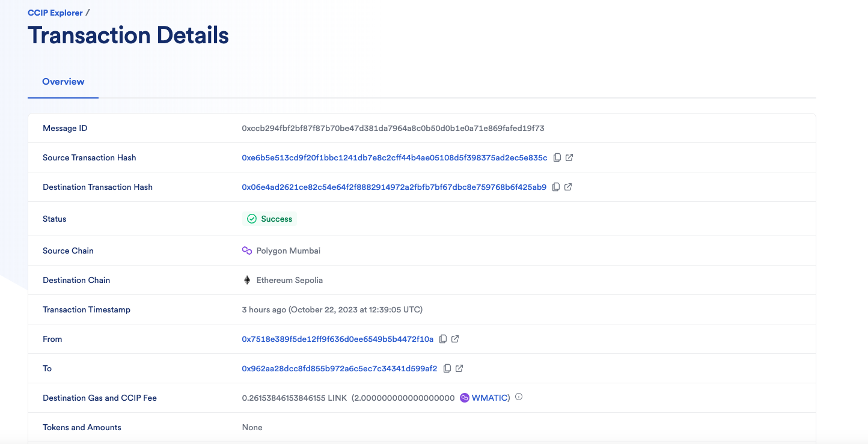The height and width of the screenshot is (444, 868).
Task: Copy the From address
Action: [x=443, y=339]
